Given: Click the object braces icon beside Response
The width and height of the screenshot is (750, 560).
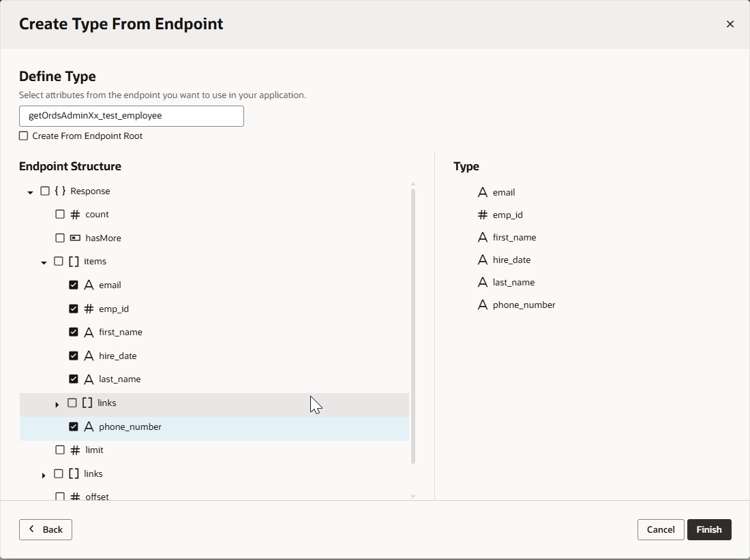Looking at the screenshot, I should [60, 191].
